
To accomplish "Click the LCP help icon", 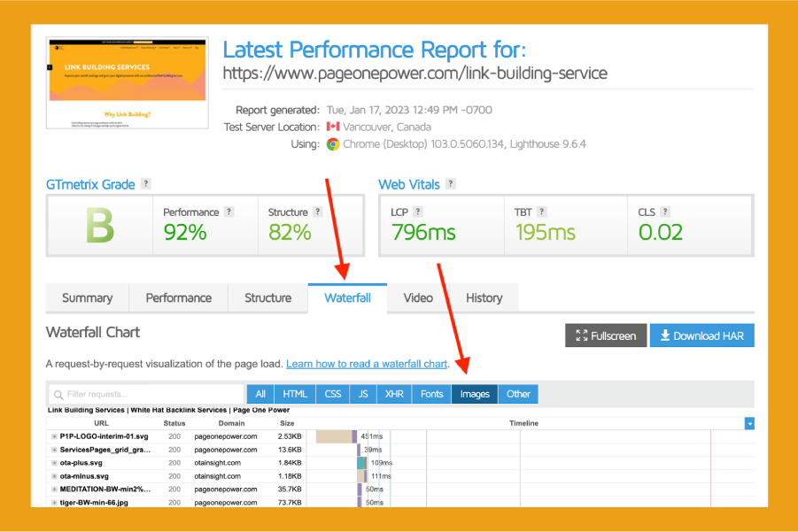I will tap(418, 212).
